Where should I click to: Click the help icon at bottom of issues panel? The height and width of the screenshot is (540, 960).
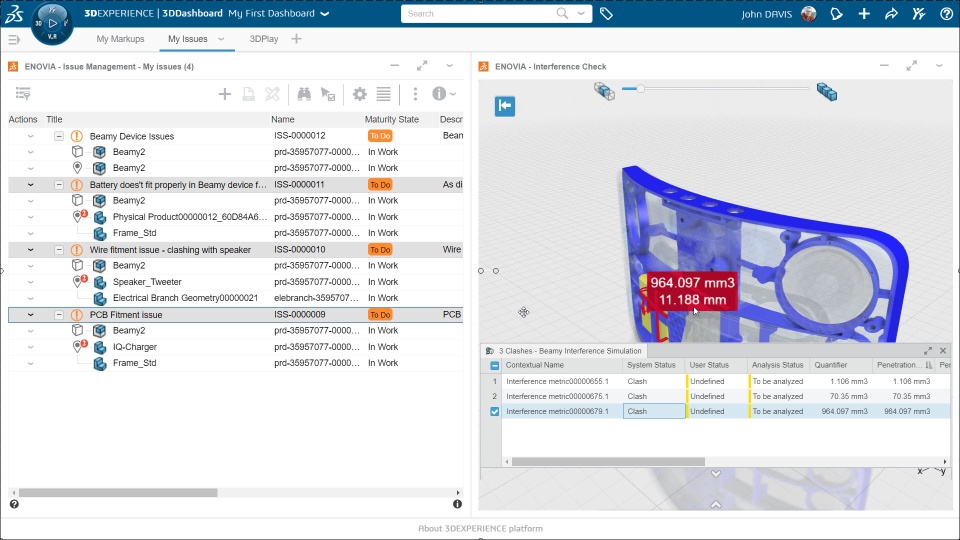tap(14, 504)
